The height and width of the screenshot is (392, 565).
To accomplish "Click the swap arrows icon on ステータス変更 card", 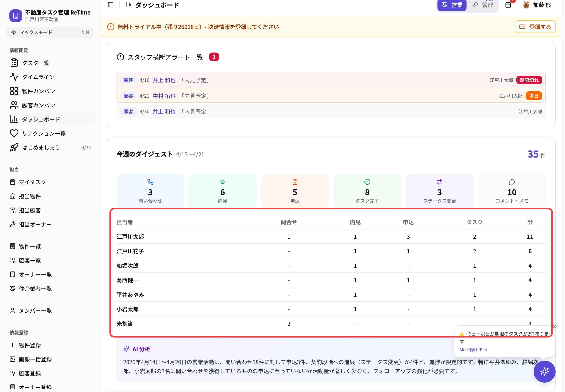I will click(439, 182).
